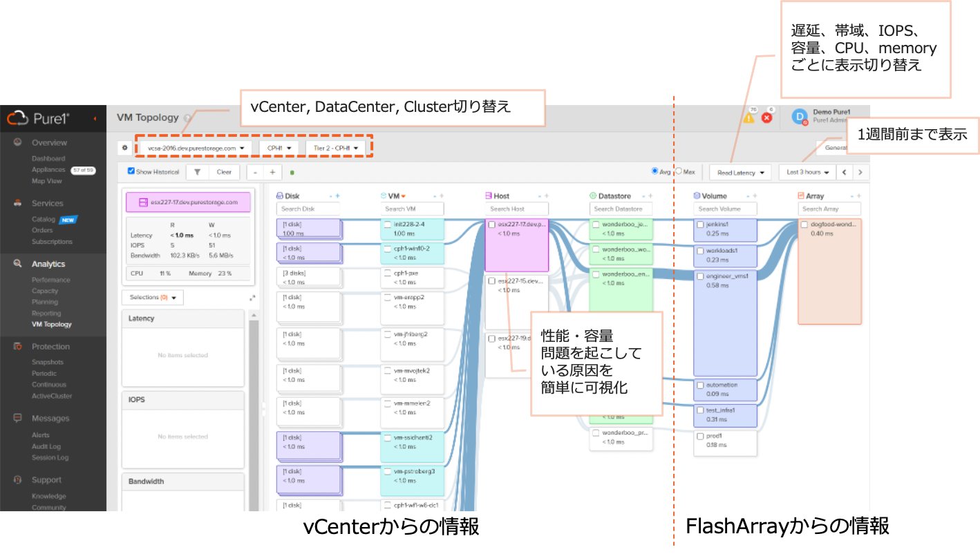This screenshot has width=980, height=554.
Task: Expand the Datastore column with its plus icon
Action: pyautogui.click(x=650, y=196)
